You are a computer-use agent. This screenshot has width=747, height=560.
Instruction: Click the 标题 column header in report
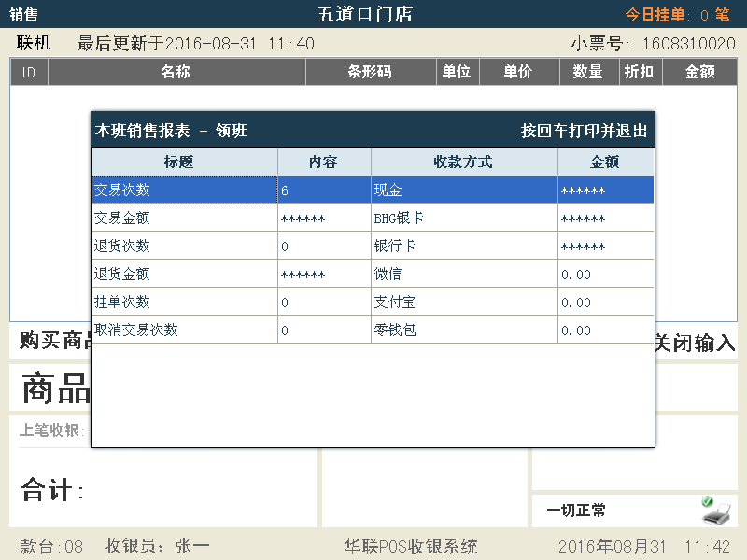tap(184, 161)
